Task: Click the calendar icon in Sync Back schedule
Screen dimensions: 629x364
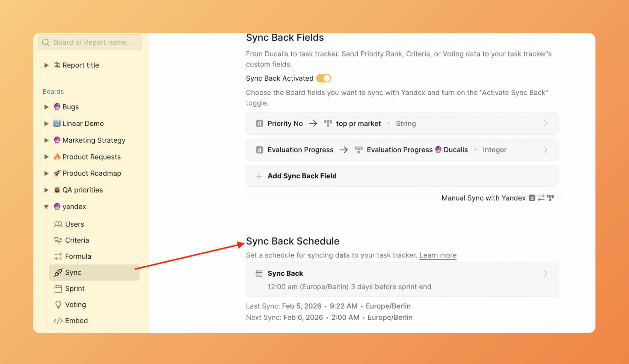Action: 259,274
